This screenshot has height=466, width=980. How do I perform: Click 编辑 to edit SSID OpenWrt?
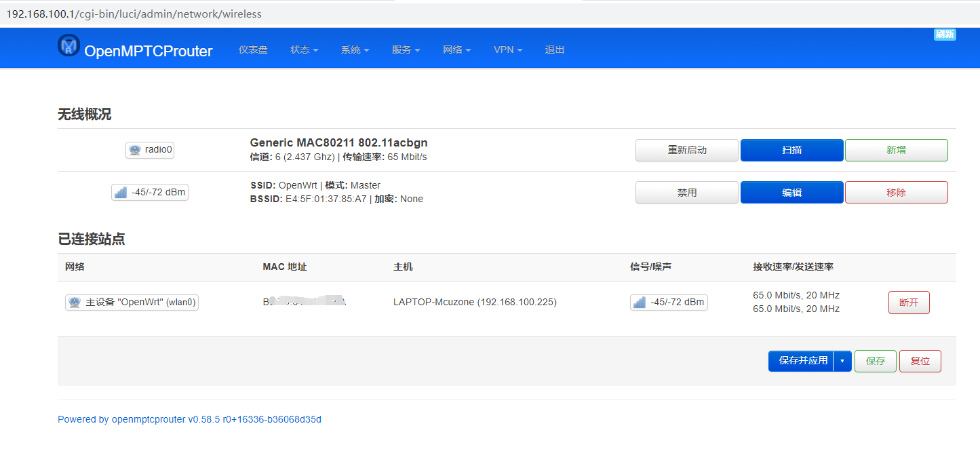791,192
